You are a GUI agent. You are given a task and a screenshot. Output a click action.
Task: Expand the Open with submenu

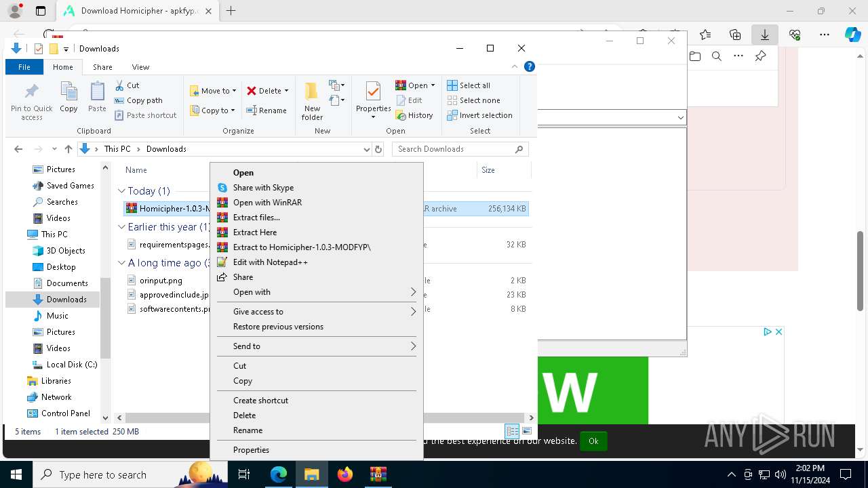click(317, 292)
